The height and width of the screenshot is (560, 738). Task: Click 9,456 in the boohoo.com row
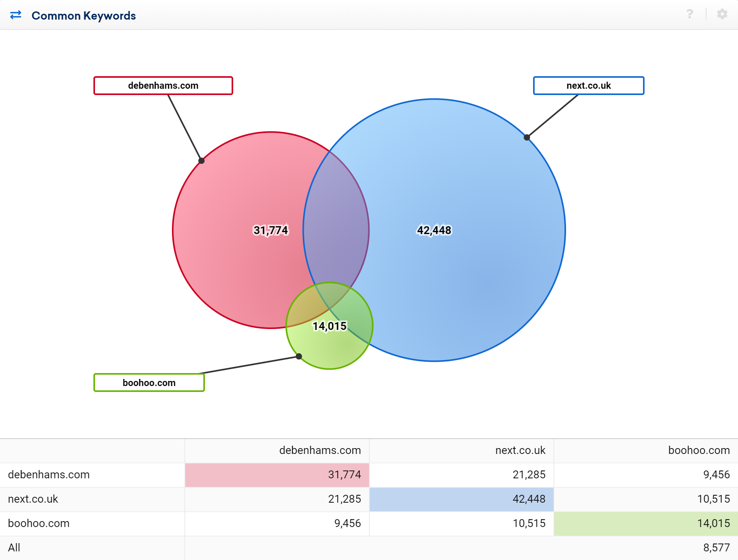tap(347, 523)
